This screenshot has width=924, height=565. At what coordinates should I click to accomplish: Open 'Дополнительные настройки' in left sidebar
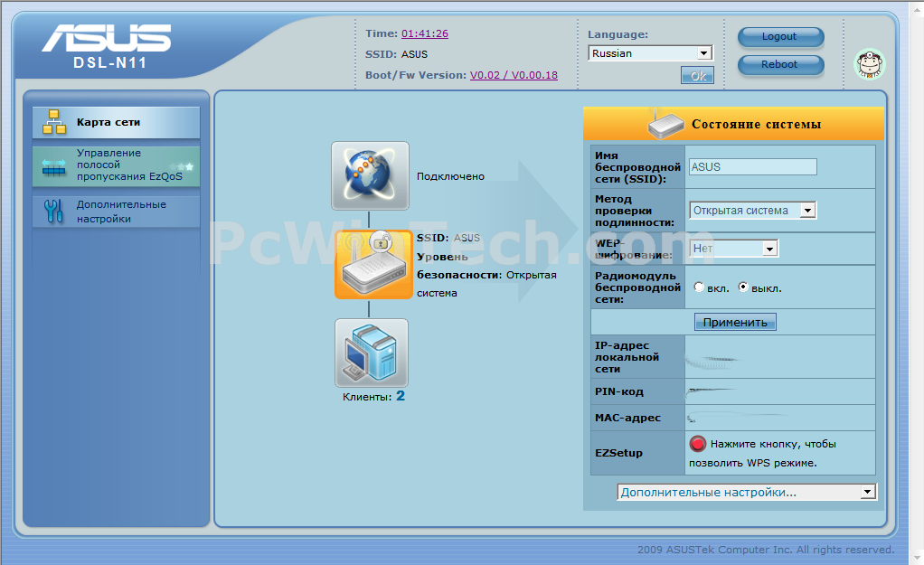coord(116,212)
